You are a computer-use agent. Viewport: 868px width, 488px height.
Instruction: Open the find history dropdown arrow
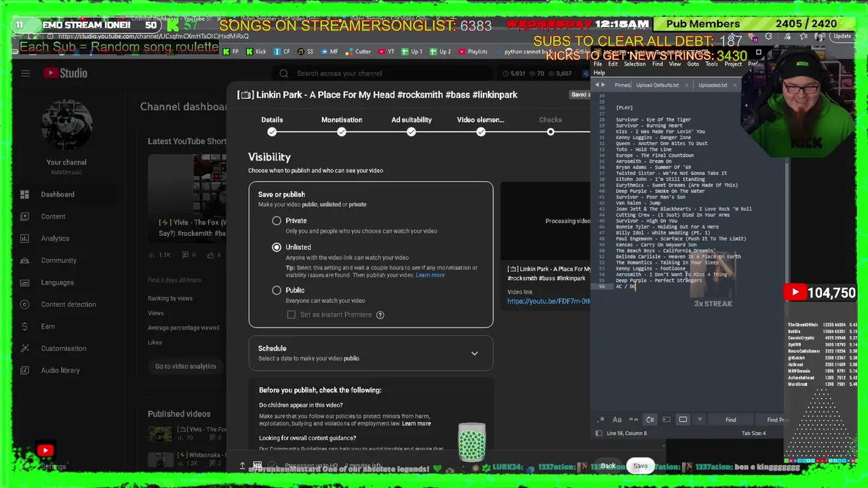tap(700, 420)
